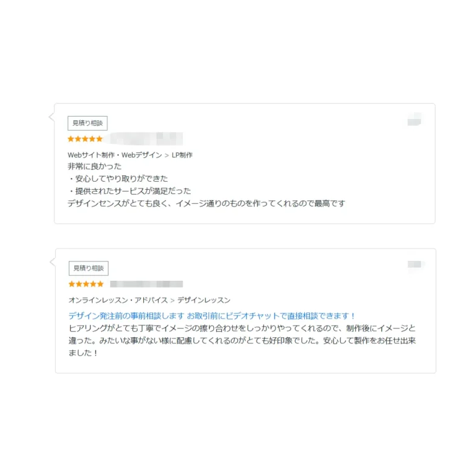The image size is (476, 476).
Task: Click the five-star rating above Webサイト制作 category
Action: pyautogui.click(x=85, y=139)
